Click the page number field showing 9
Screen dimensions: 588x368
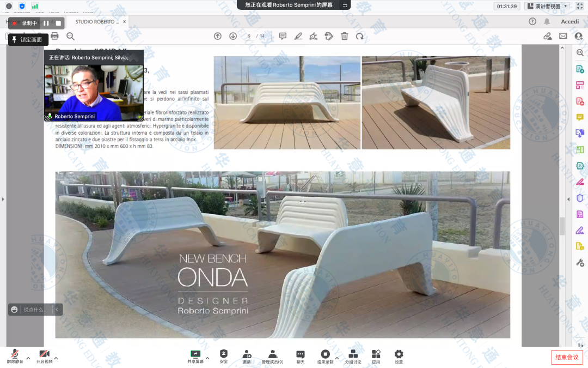pos(249,36)
